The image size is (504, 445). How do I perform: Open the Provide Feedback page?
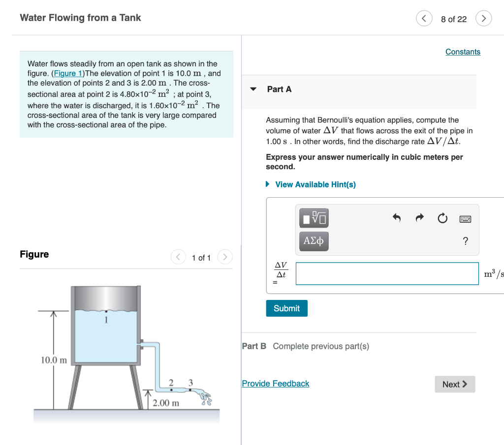pyautogui.click(x=275, y=384)
